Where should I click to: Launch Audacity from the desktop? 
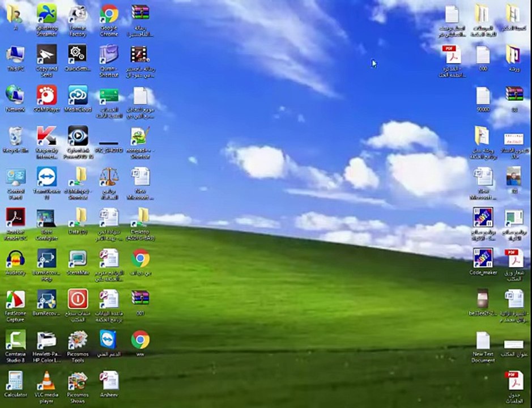click(x=16, y=262)
